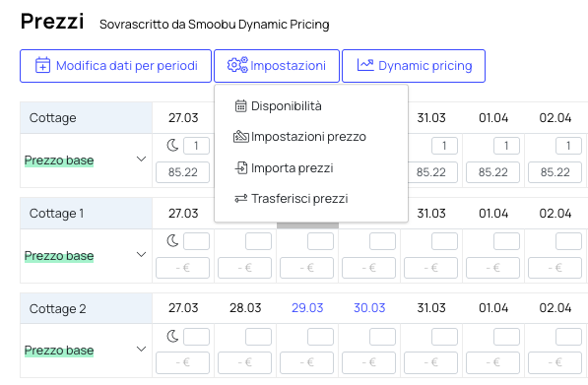Screen dimensions: 588x385
Task: Click the moon icon in the Cottage row
Action: click(172, 145)
